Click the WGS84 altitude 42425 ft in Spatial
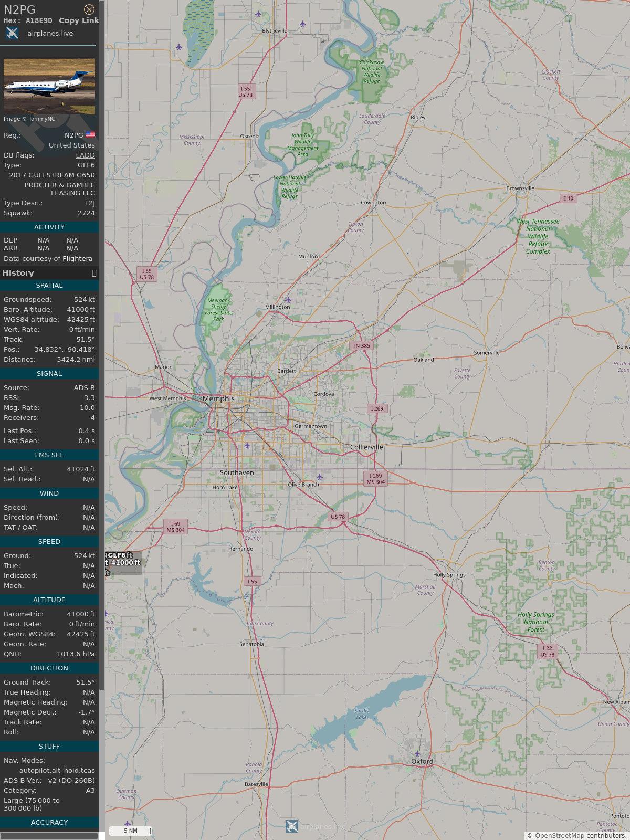The image size is (630, 840). click(81, 320)
